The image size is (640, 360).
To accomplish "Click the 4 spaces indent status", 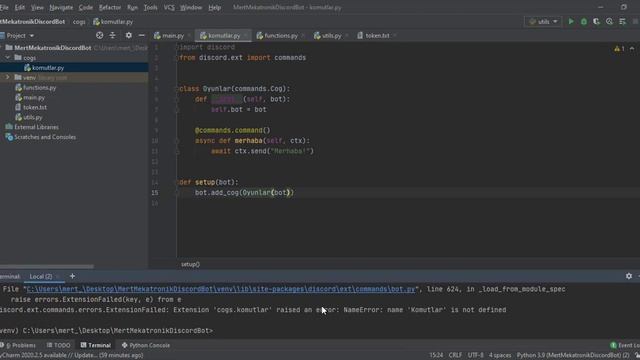I will [x=500, y=355].
